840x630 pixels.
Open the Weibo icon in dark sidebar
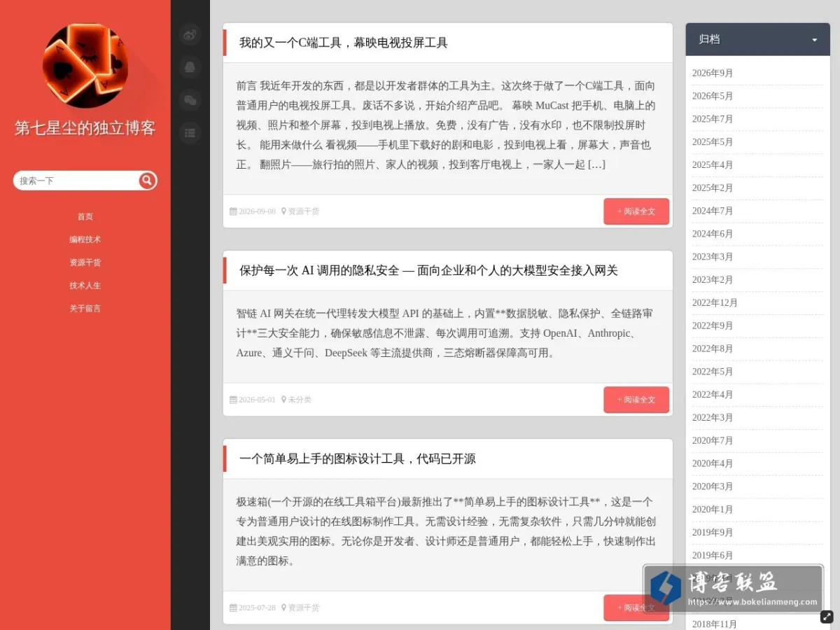190,34
